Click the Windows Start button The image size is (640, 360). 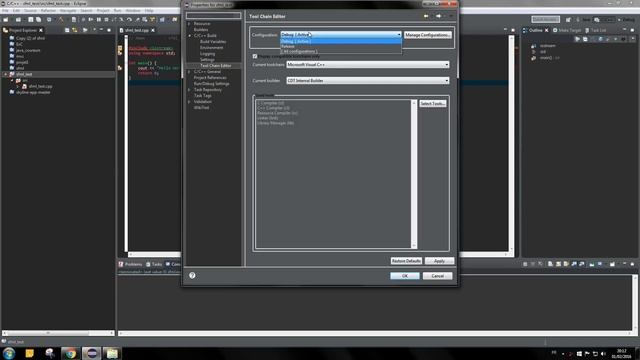[x=9, y=353]
